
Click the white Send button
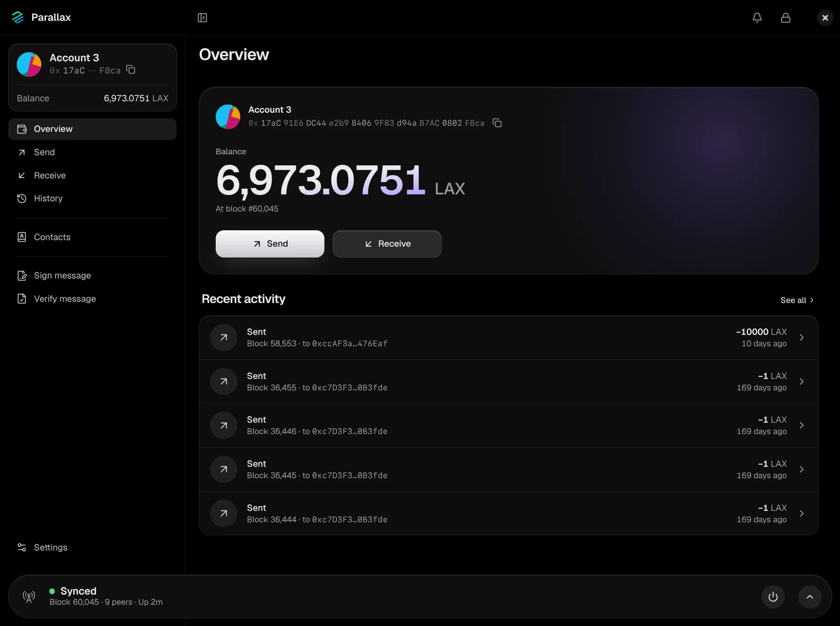coord(270,244)
